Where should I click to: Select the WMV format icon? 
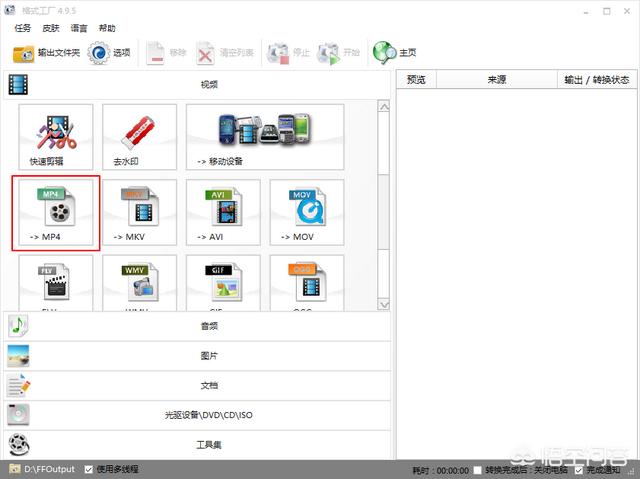140,283
